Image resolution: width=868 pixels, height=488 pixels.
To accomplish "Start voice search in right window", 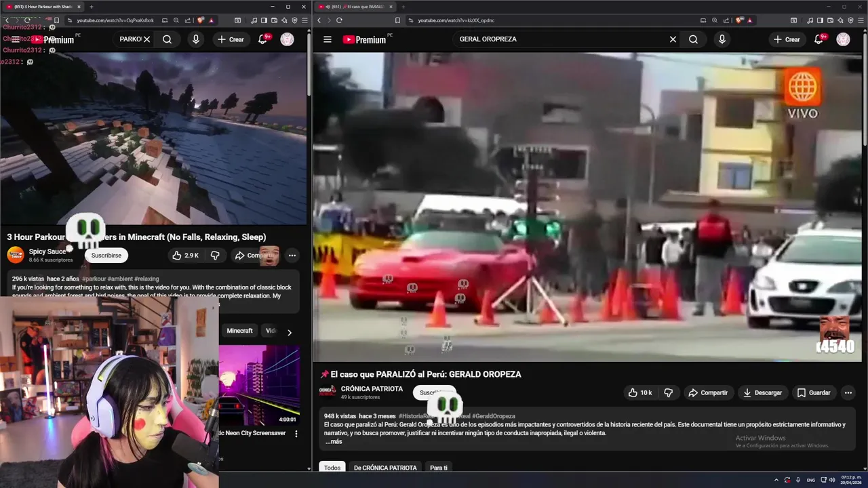I will coord(722,39).
